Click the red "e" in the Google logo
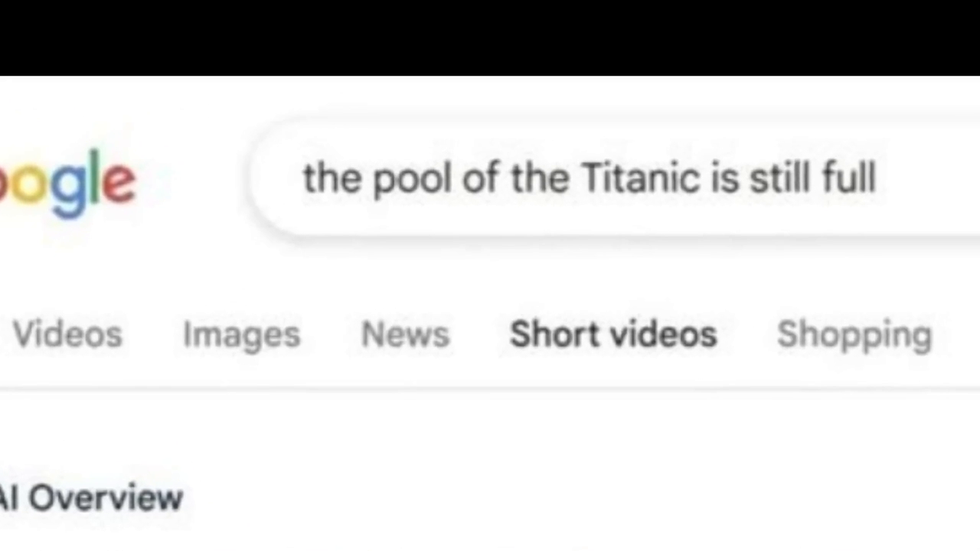This screenshot has width=980, height=551. coord(119,182)
